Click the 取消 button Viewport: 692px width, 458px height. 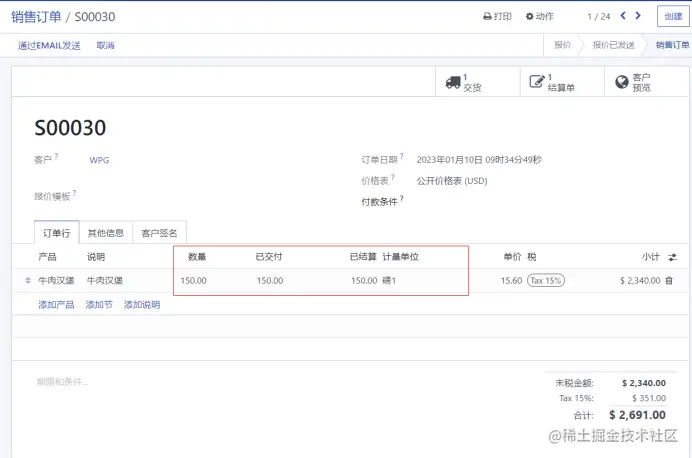tap(105, 45)
